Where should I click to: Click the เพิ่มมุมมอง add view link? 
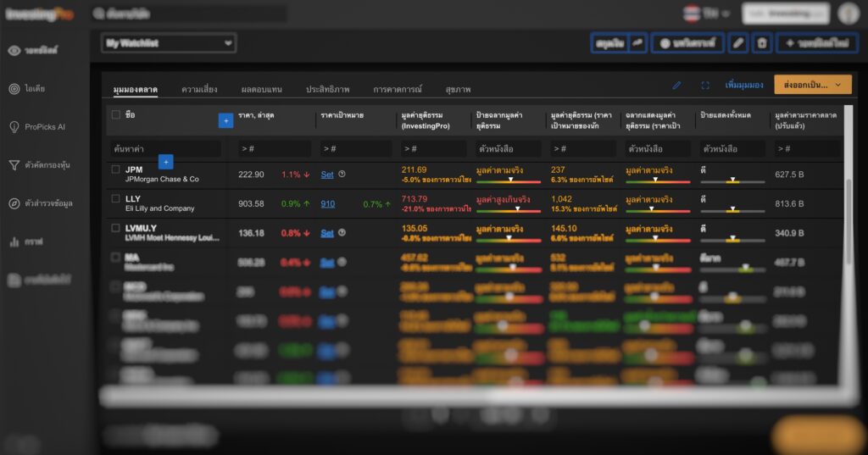click(x=744, y=86)
